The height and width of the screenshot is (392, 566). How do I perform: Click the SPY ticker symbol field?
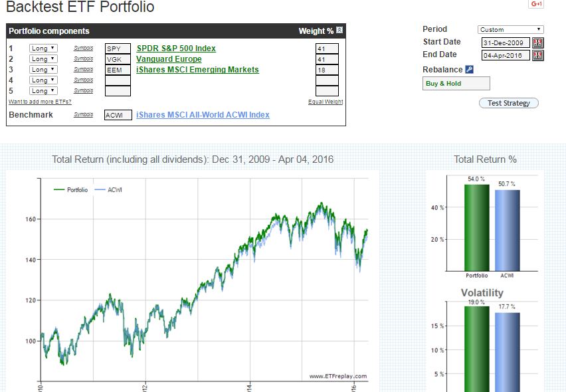click(118, 49)
